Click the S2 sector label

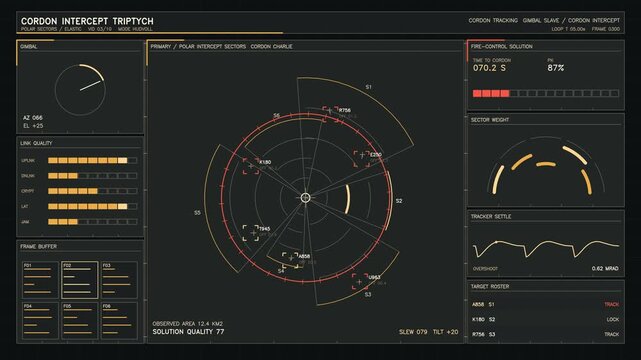click(x=399, y=201)
